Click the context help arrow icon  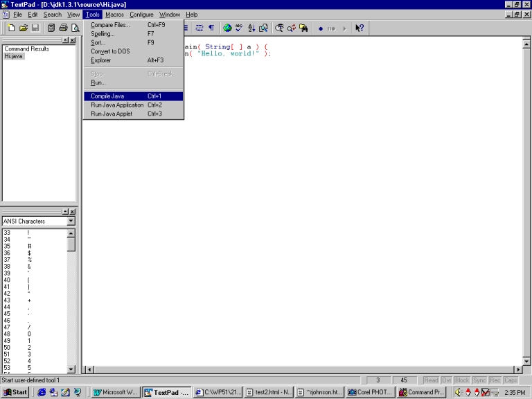click(360, 28)
